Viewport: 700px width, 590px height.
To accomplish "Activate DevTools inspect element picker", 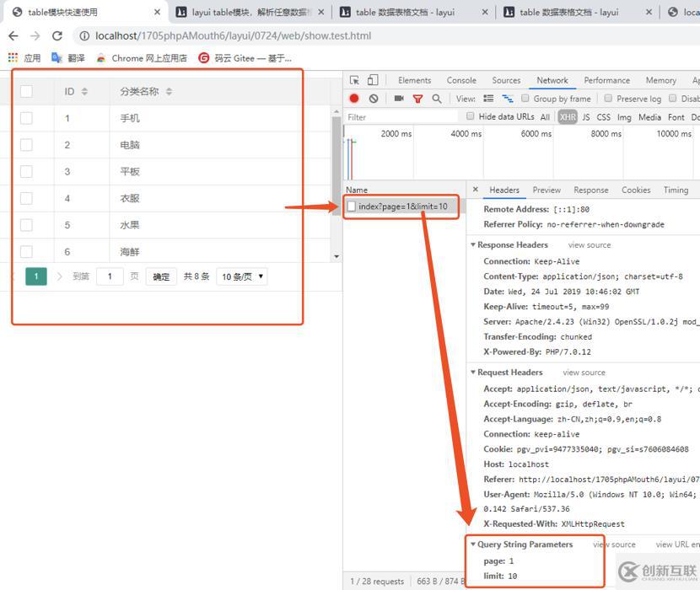I will tap(354, 80).
